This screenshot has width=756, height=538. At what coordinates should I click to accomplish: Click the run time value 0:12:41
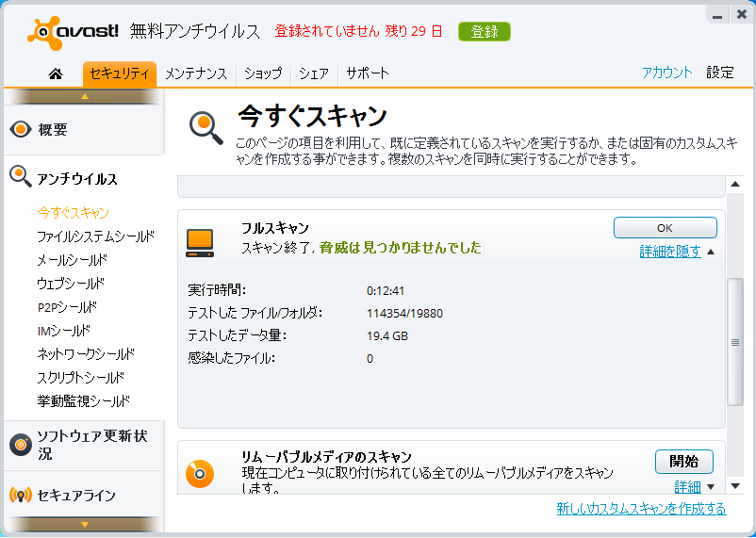(x=386, y=291)
